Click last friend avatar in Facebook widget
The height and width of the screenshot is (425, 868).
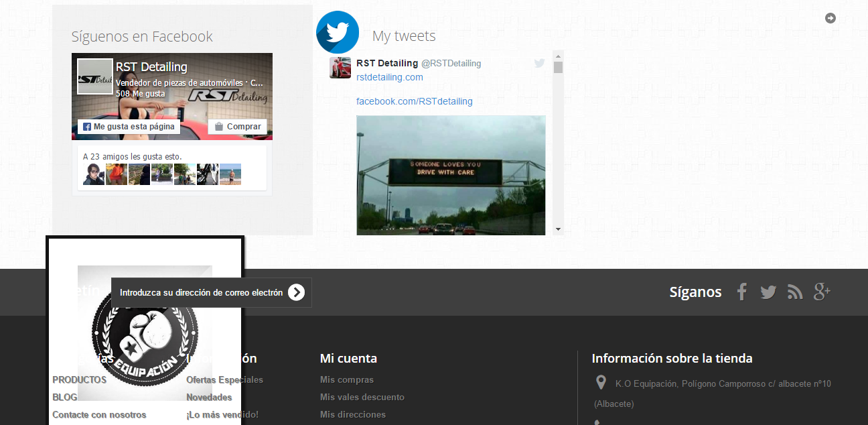click(230, 174)
